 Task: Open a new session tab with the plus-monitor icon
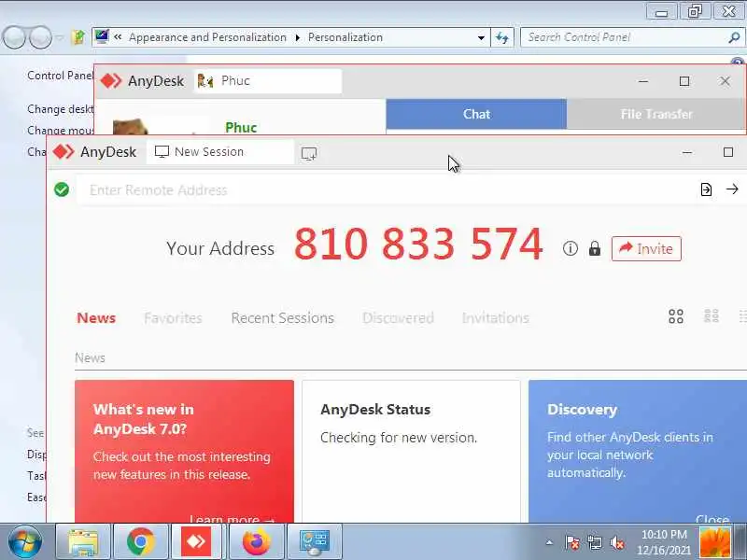pyautogui.click(x=309, y=153)
